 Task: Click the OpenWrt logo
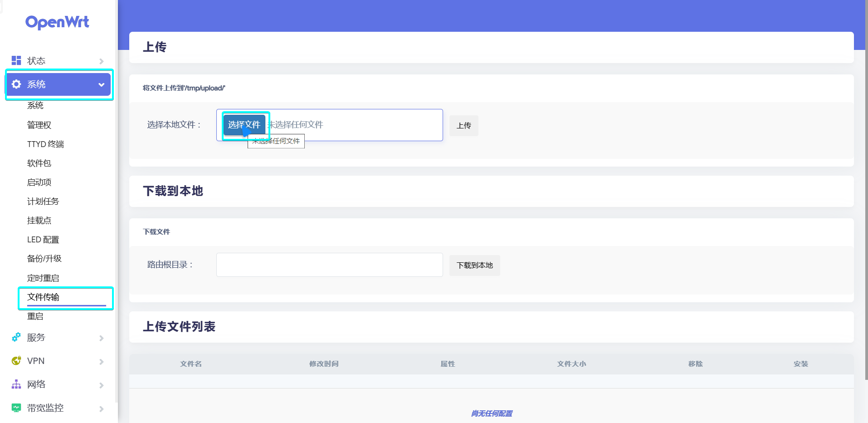point(57,22)
